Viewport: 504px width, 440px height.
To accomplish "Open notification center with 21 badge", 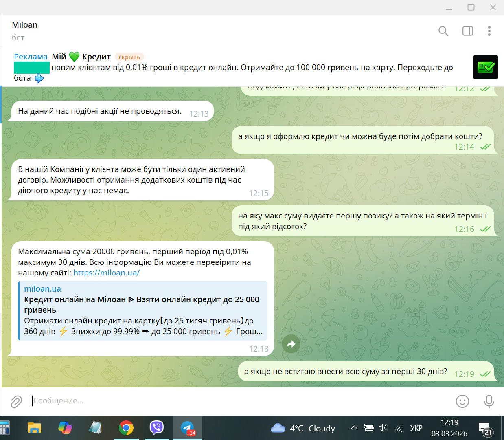I will [x=485, y=429].
